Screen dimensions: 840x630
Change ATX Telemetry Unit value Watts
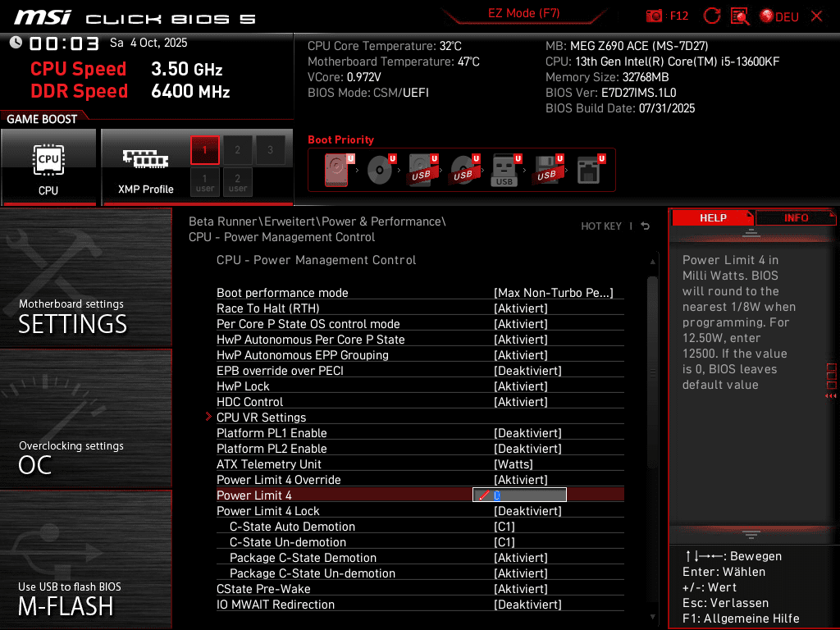[514, 464]
